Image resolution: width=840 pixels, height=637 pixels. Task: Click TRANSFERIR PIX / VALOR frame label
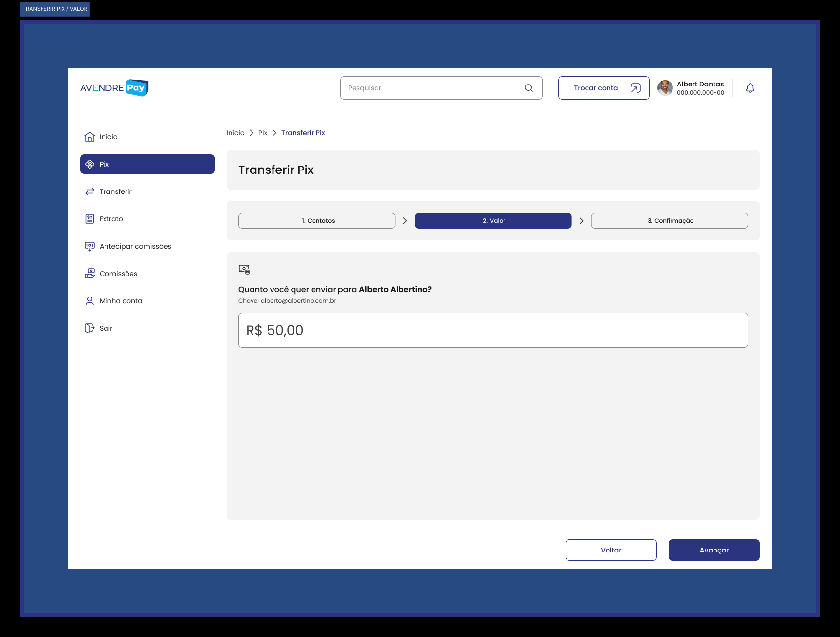point(55,9)
